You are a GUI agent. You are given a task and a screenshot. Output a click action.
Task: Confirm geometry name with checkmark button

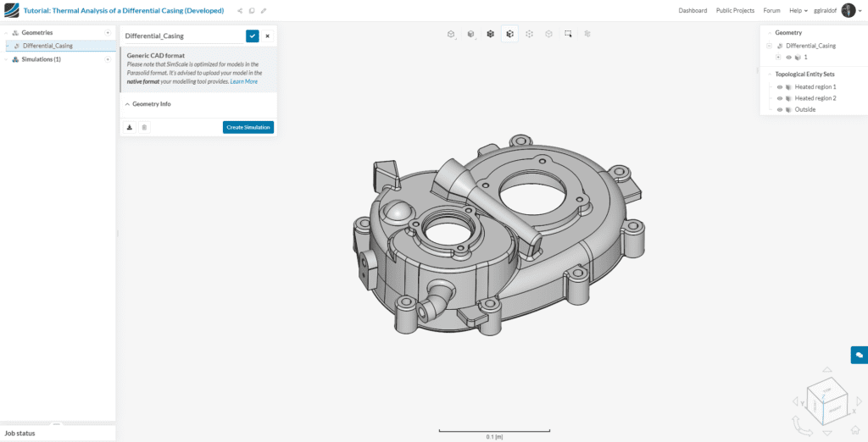[x=253, y=36]
